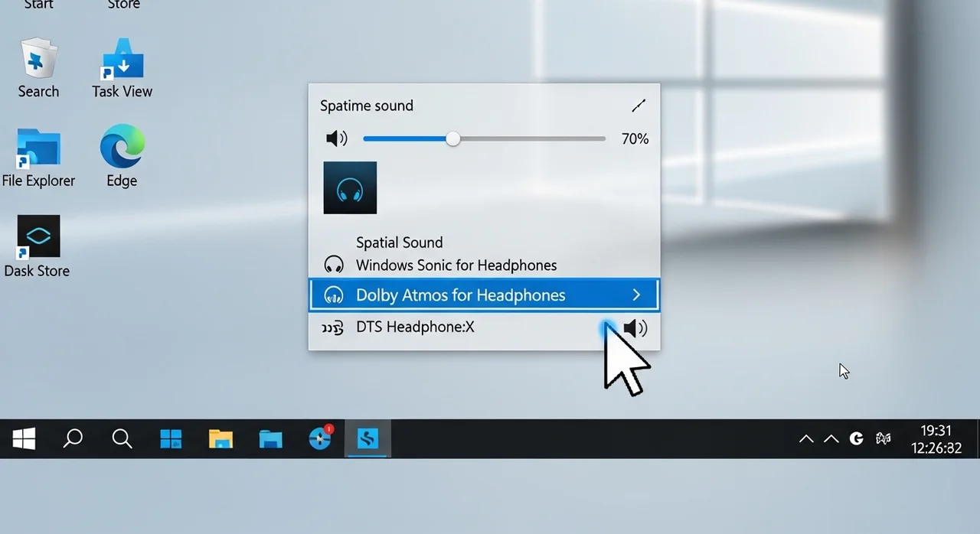The height and width of the screenshot is (534, 980).
Task: Select the DTS Headphone:X option
Action: [x=415, y=327]
